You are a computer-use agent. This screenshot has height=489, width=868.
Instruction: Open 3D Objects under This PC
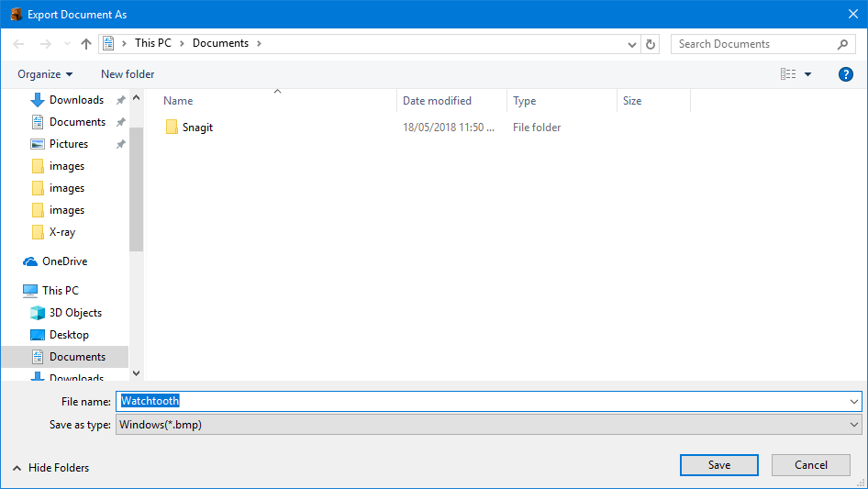(x=75, y=312)
